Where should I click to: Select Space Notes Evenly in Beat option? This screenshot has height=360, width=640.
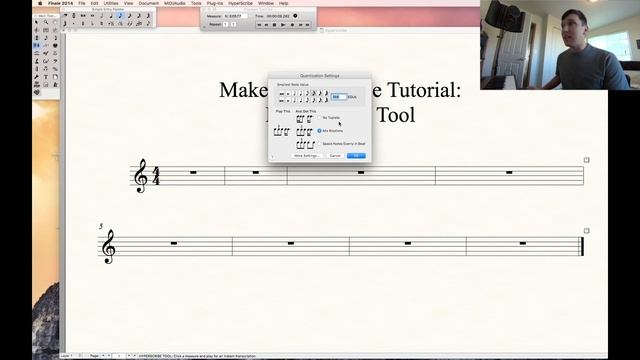point(319,144)
